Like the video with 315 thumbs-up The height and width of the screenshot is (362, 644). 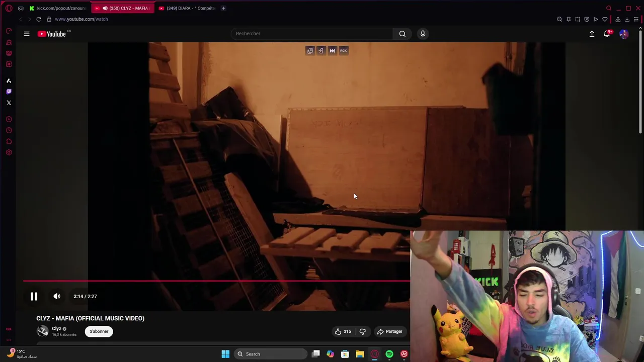[x=343, y=331]
